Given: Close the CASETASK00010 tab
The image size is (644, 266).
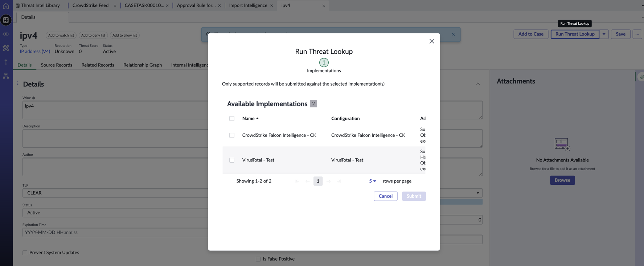Looking at the screenshot, I should point(167,5).
